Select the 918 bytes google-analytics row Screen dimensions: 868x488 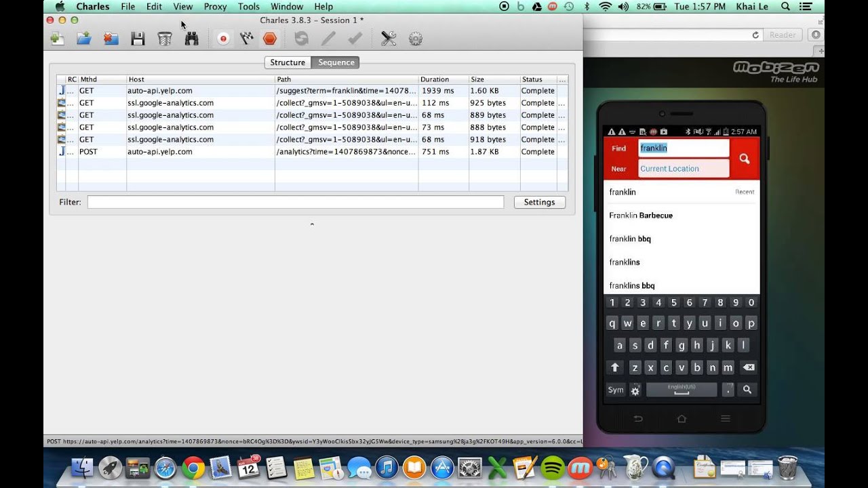(312, 140)
